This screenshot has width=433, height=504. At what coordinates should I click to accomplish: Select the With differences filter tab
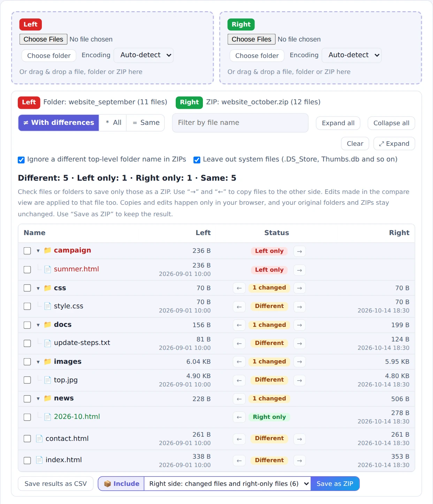click(x=59, y=123)
